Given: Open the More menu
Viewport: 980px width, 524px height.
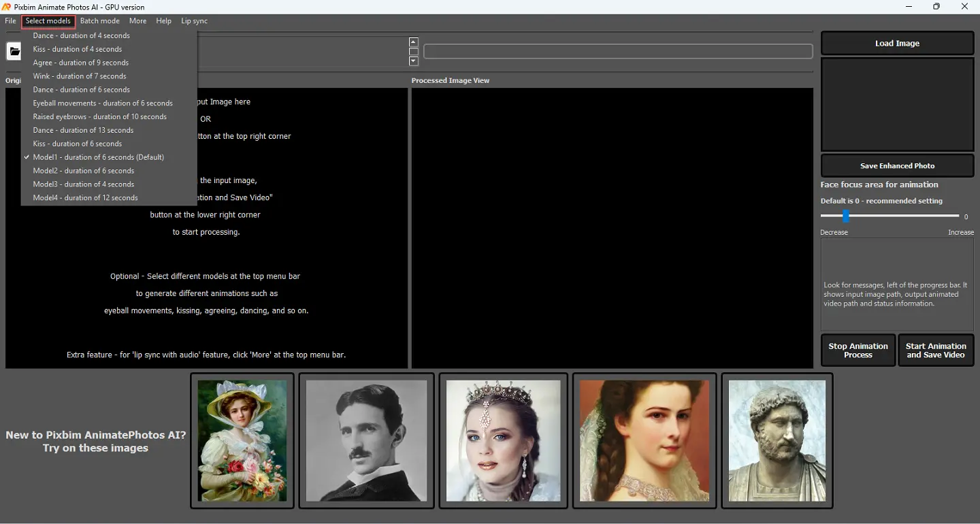Looking at the screenshot, I should point(138,21).
